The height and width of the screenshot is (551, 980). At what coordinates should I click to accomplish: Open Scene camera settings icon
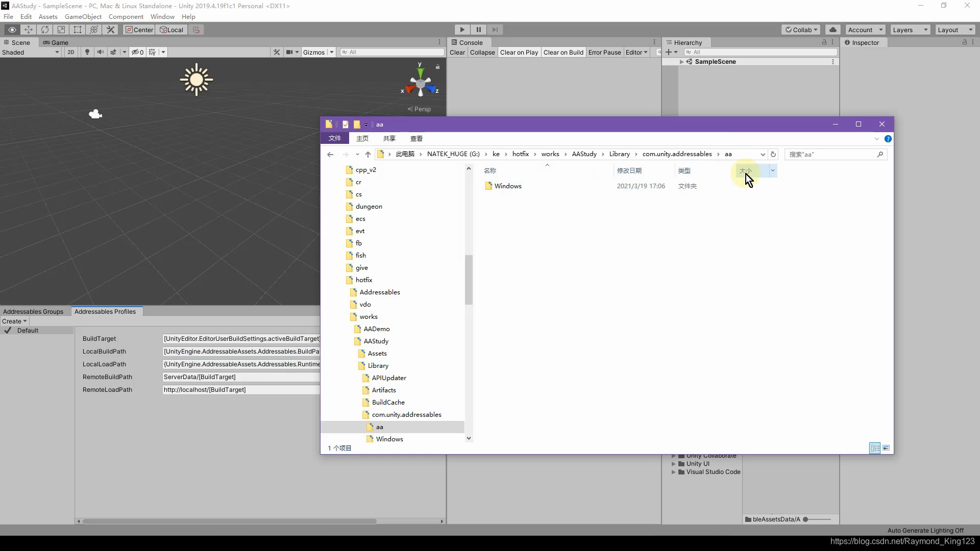pyautogui.click(x=290, y=52)
